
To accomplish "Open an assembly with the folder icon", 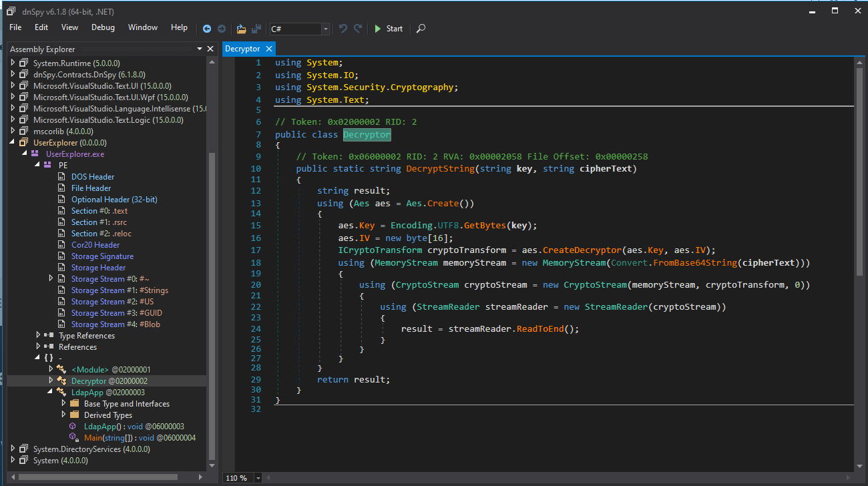I will (x=242, y=29).
